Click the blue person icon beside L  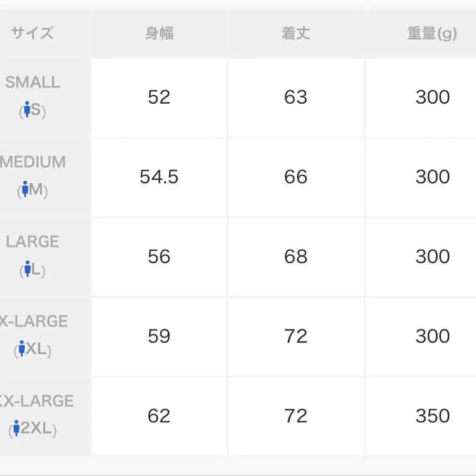click(28, 269)
